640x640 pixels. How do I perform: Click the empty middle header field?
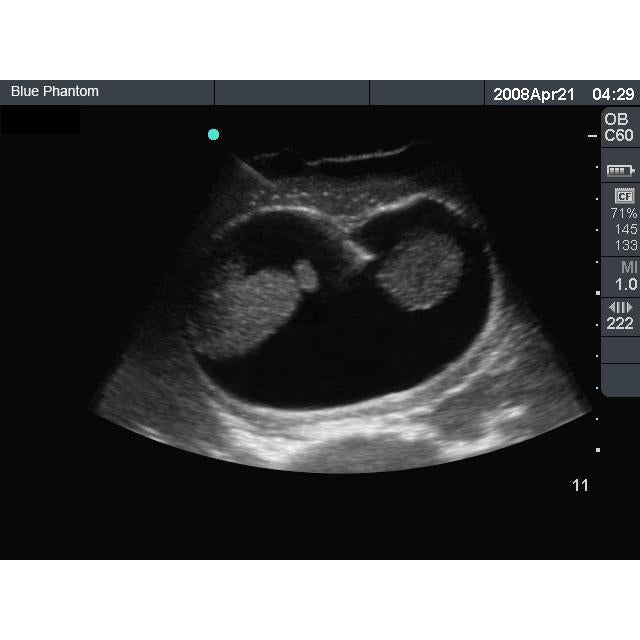tap(292, 92)
